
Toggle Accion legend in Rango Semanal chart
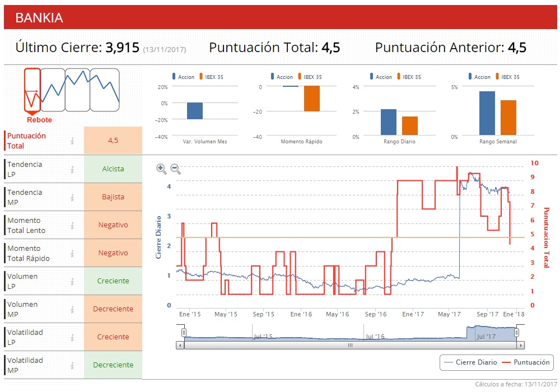(x=480, y=77)
